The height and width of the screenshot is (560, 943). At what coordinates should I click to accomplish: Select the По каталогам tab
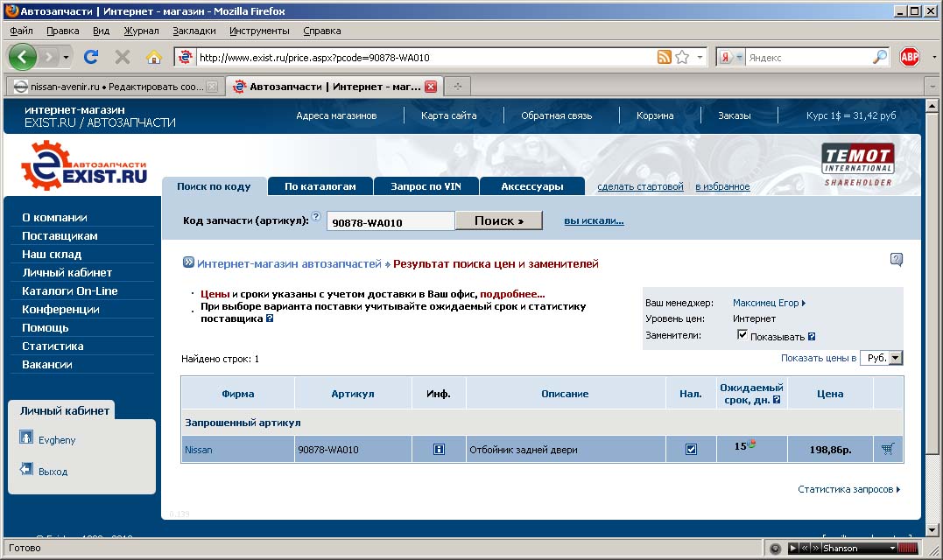[x=320, y=186]
